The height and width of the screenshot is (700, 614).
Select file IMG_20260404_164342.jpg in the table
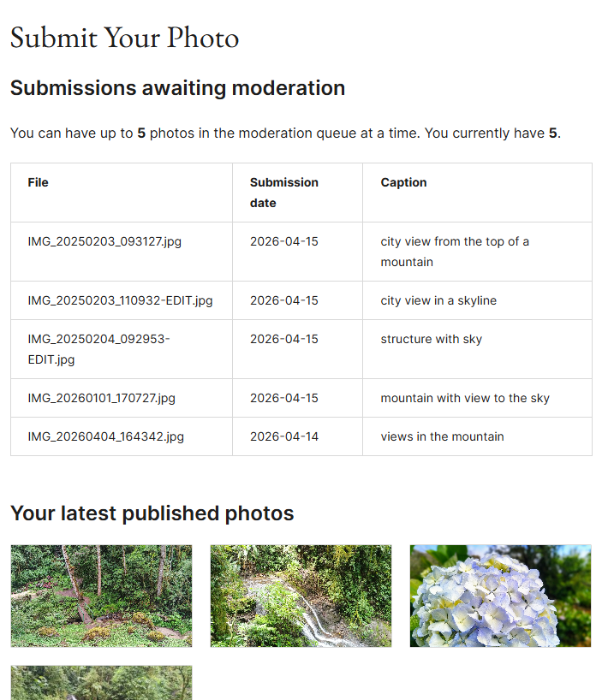(105, 436)
